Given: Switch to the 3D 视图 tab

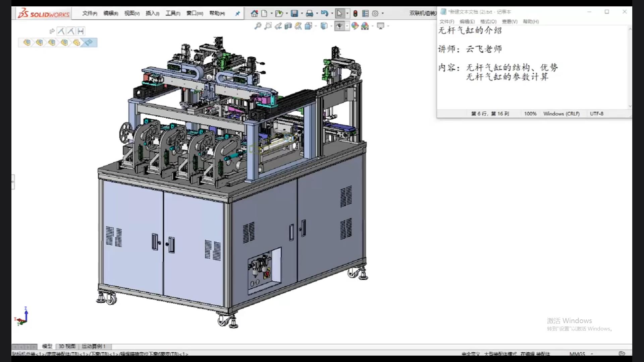Looking at the screenshot, I should [67, 346].
